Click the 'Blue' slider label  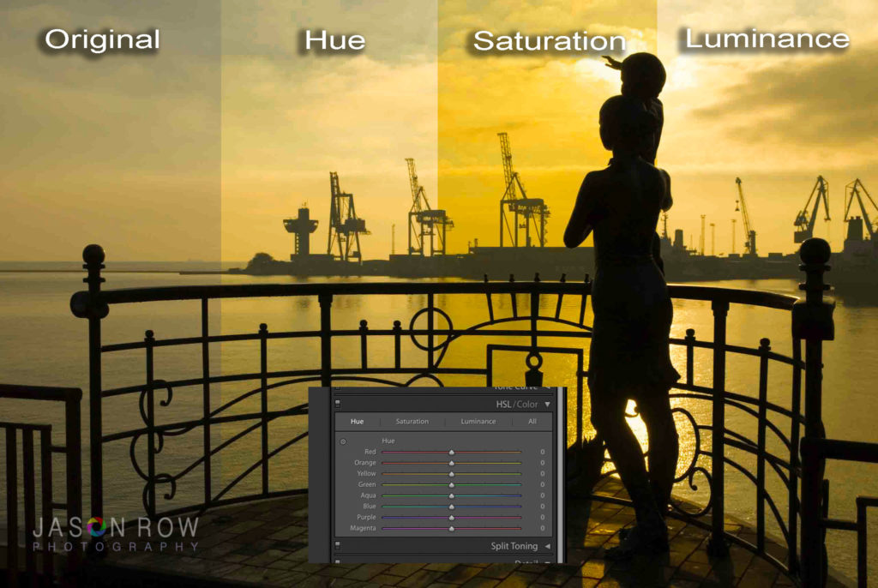[370, 507]
